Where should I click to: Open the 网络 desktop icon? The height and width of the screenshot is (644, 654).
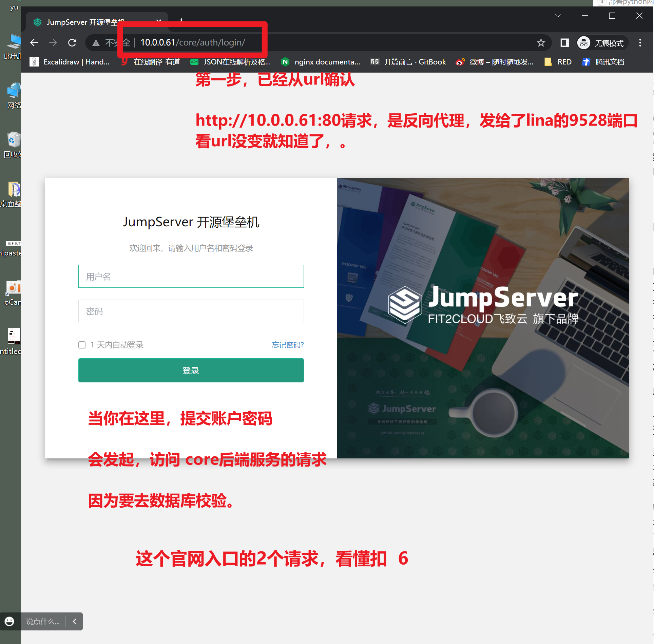tap(14, 96)
